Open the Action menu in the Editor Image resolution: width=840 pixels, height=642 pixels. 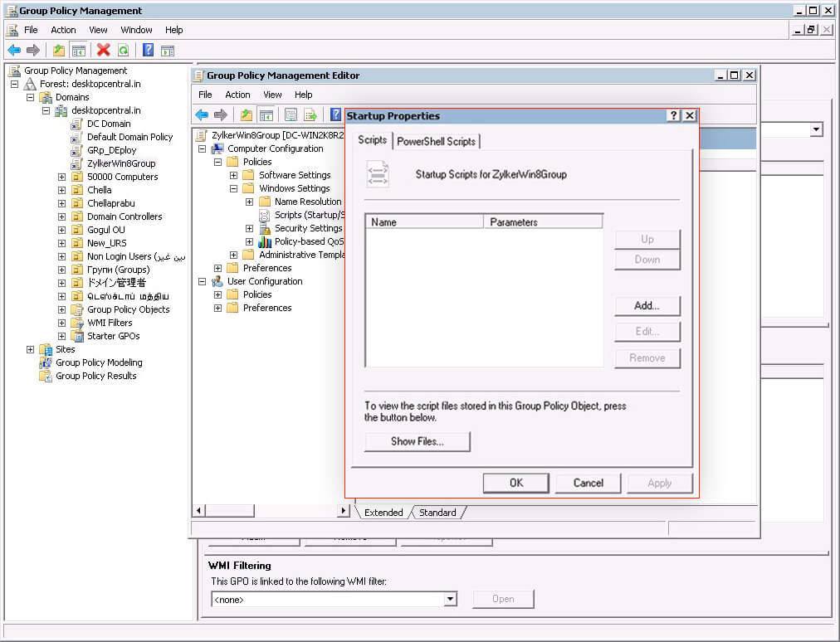[x=237, y=95]
